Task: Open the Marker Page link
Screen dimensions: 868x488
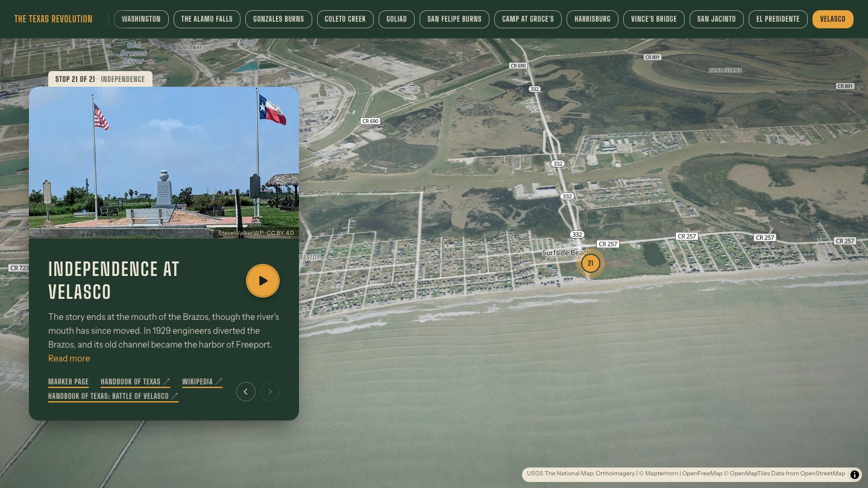Action: [x=68, y=382]
